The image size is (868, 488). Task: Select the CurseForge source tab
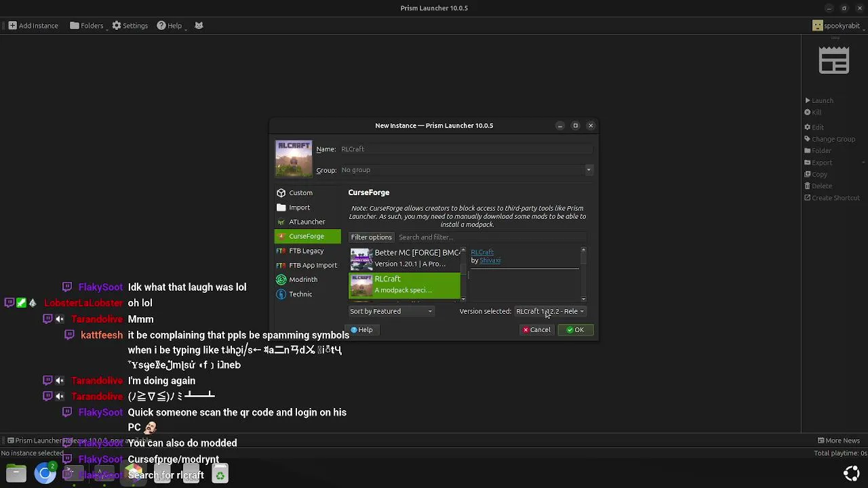tap(307, 237)
